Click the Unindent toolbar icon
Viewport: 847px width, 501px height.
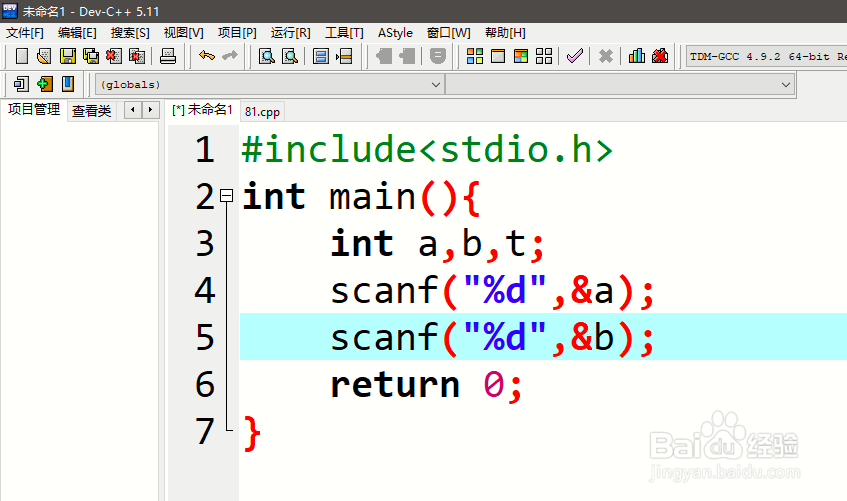tap(407, 56)
